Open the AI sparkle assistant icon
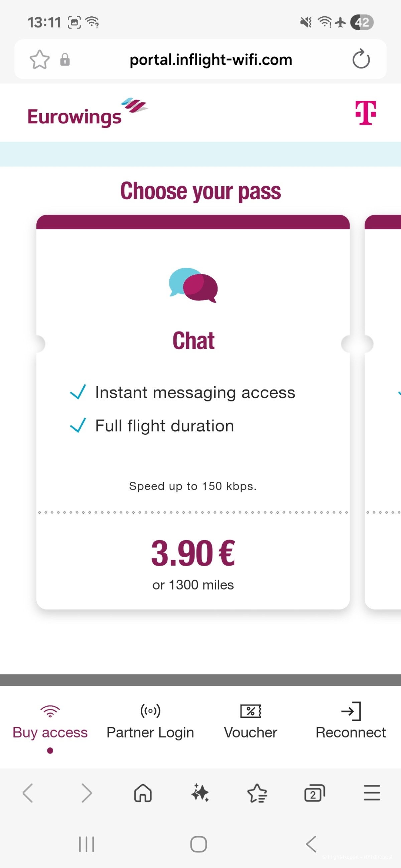Screen dimensions: 401x868 point(200,793)
